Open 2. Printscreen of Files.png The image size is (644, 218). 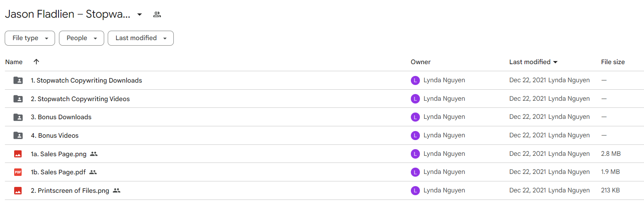[x=70, y=190]
